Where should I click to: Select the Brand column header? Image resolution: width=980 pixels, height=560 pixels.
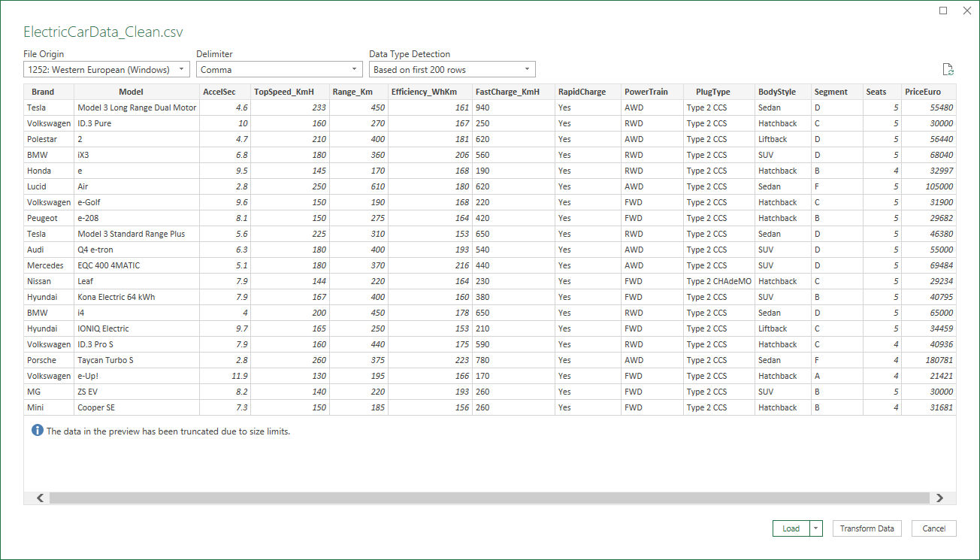(43, 92)
